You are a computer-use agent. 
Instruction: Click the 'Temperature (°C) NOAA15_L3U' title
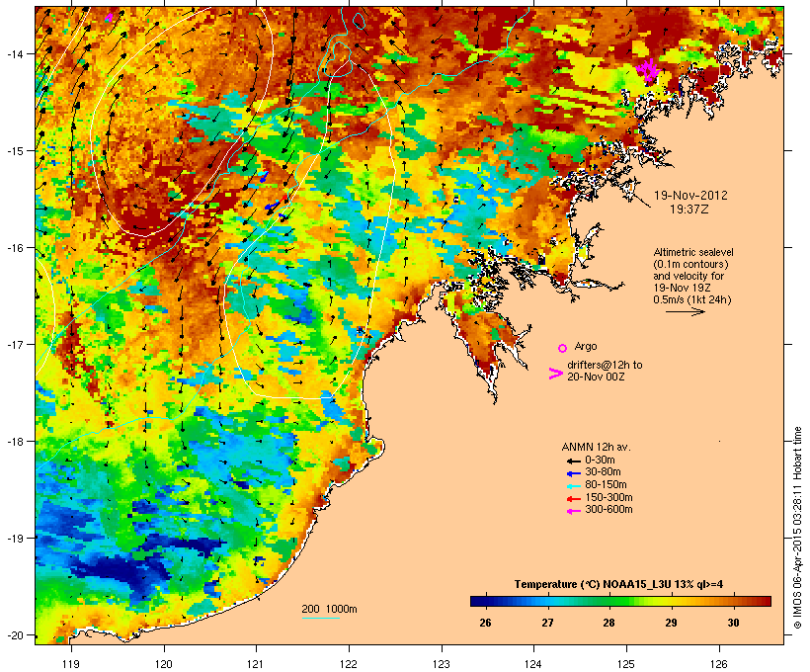[593, 585]
